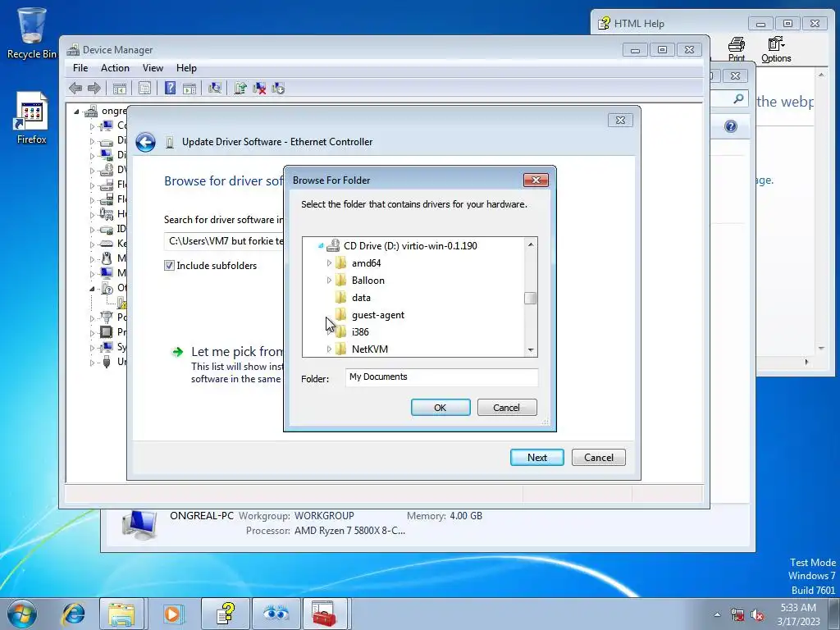Collapse the CD Drive (D:) virtio-win node
The height and width of the screenshot is (630, 840).
[x=321, y=246]
